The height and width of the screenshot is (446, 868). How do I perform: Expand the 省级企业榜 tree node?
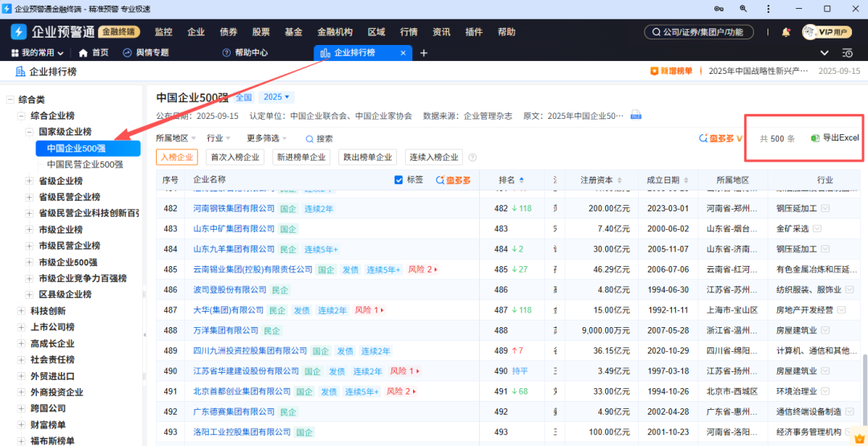point(30,181)
